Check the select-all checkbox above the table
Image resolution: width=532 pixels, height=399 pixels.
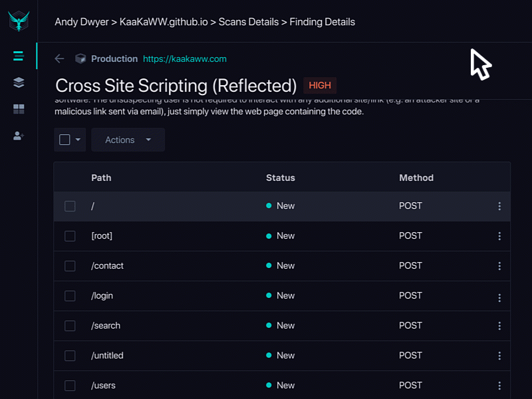[65, 140]
